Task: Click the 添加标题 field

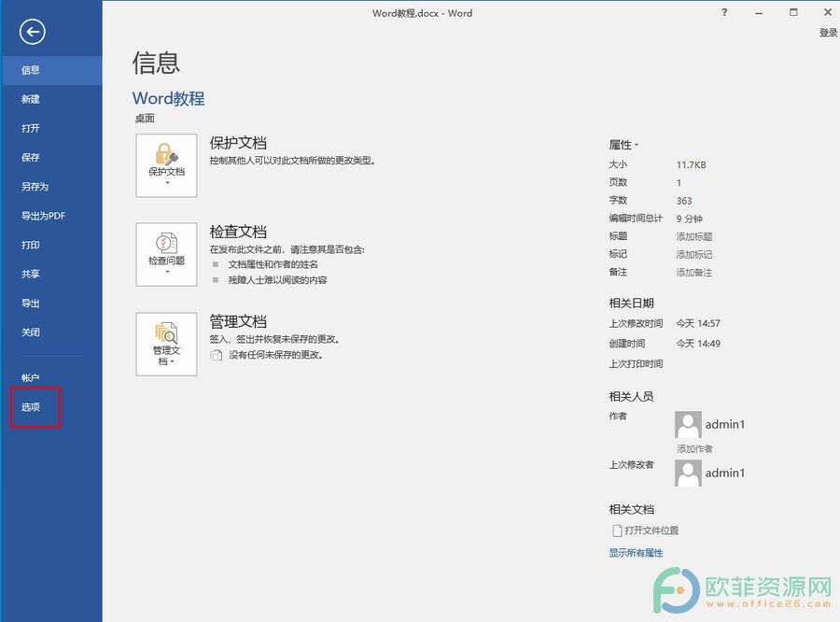Action: 694,236
